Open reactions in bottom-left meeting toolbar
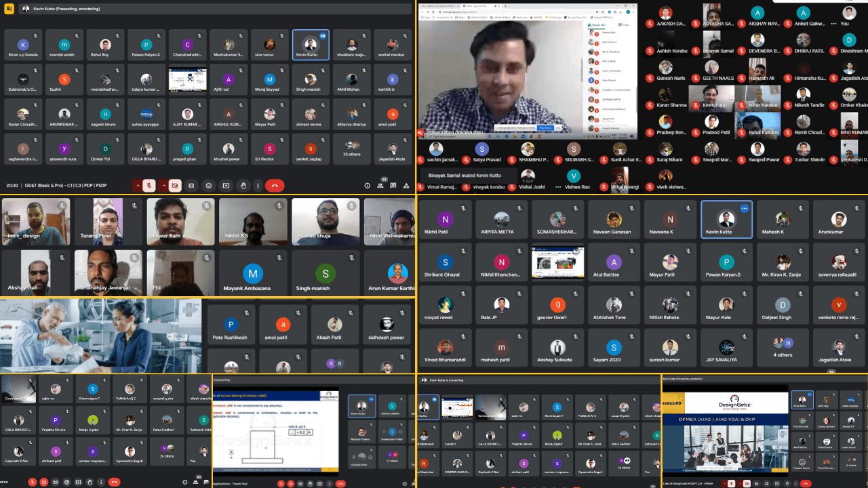 pyautogui.click(x=66, y=482)
